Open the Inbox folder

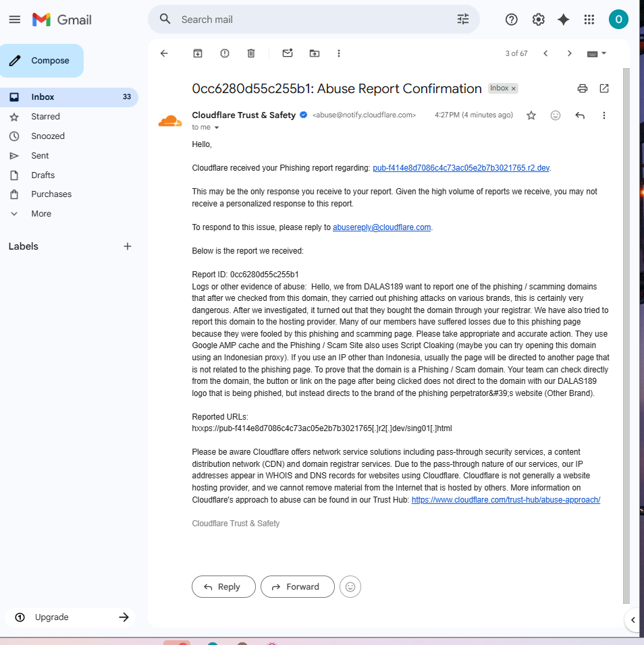point(69,97)
